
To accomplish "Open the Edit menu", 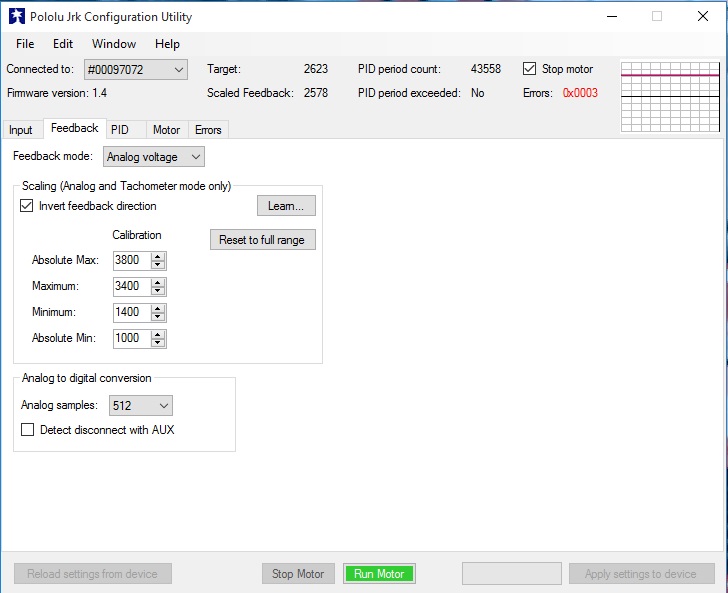I will click(x=63, y=44).
